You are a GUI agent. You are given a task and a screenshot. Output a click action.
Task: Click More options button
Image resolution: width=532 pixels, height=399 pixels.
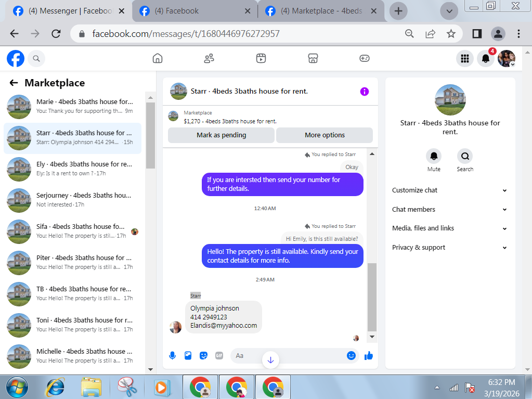coord(325,135)
